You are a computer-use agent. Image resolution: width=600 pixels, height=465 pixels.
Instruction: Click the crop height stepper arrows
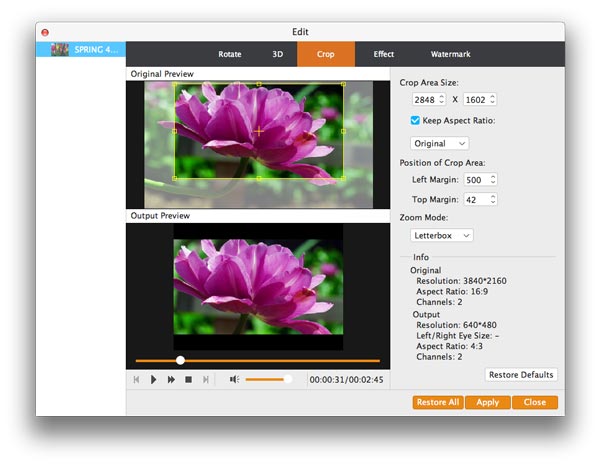point(492,100)
